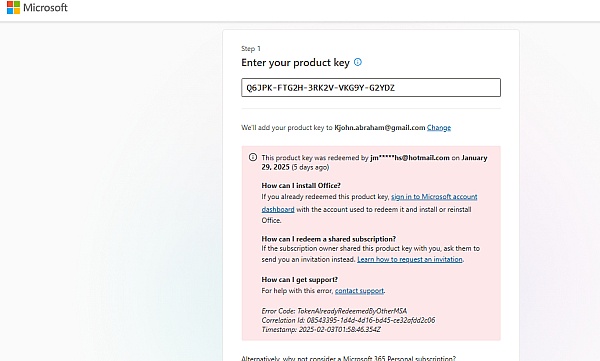This screenshot has width=600, height=361.
Task: Click the contact support link
Action: pyautogui.click(x=359, y=291)
